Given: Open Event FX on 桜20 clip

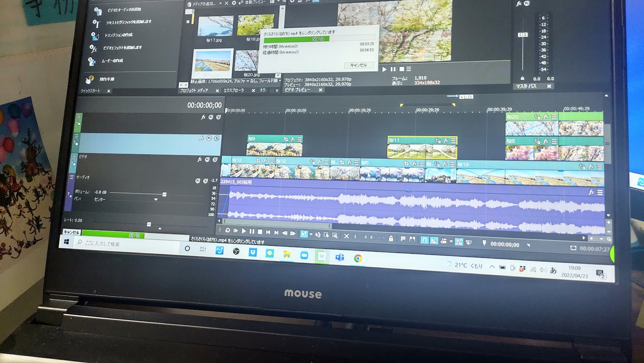Looking at the screenshot, I should 546,117.
